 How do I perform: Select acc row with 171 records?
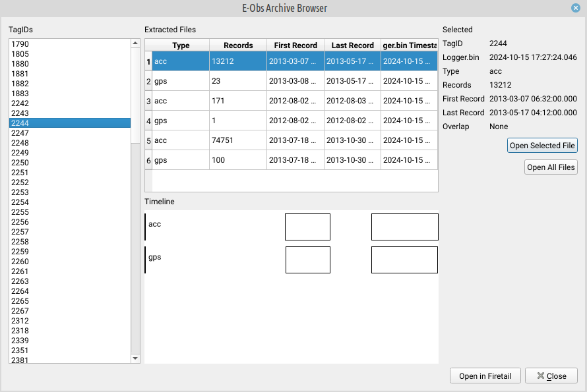[295, 101]
